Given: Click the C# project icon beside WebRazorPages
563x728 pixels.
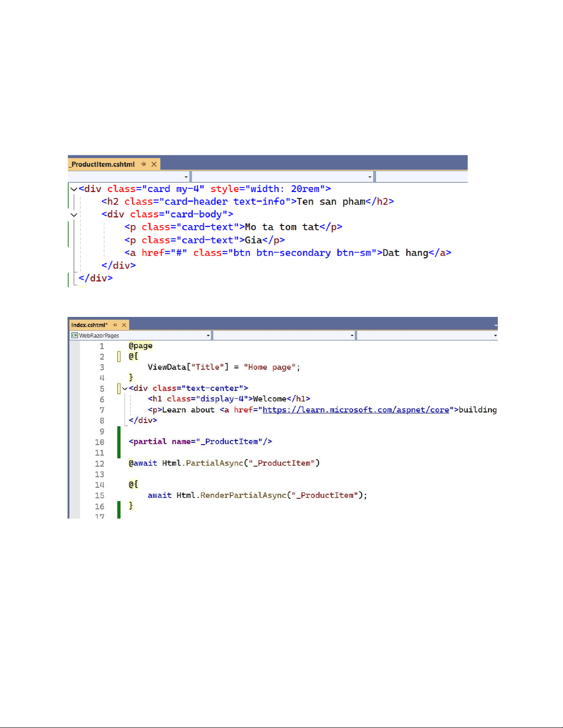Looking at the screenshot, I should pyautogui.click(x=74, y=336).
